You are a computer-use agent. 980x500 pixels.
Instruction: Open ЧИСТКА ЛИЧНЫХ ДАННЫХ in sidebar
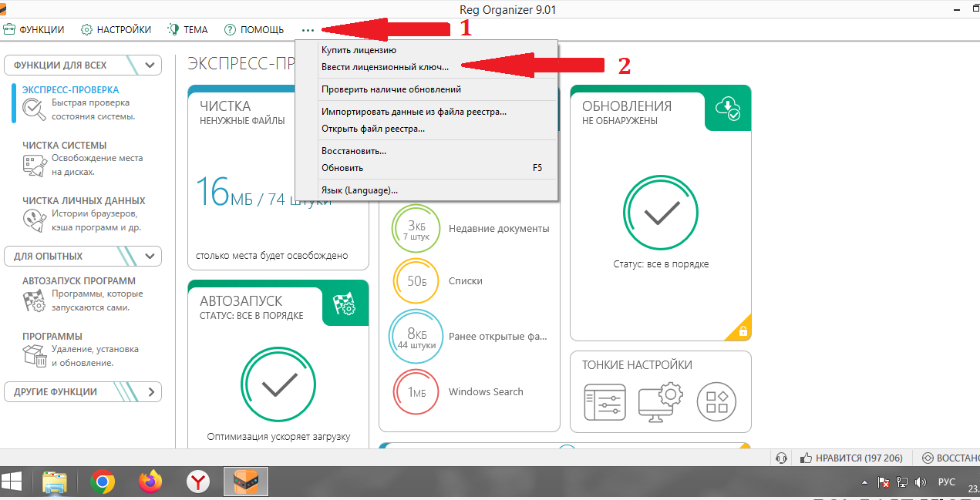pos(84,200)
